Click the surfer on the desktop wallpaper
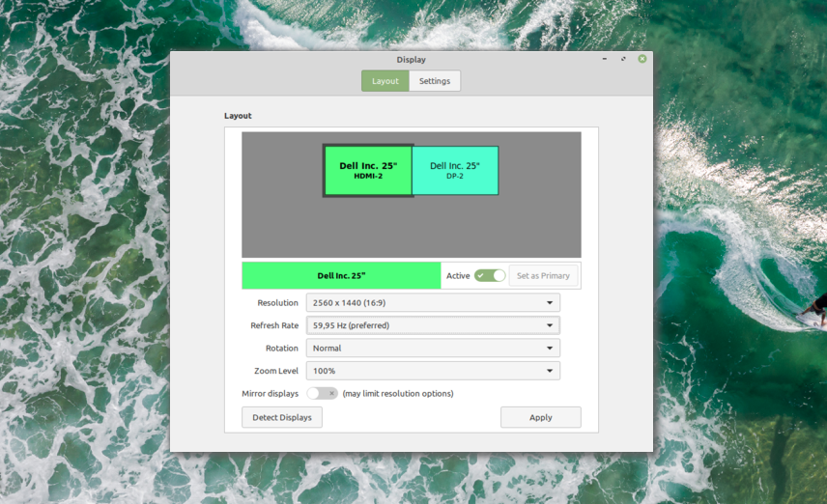827x504 pixels. click(x=813, y=309)
